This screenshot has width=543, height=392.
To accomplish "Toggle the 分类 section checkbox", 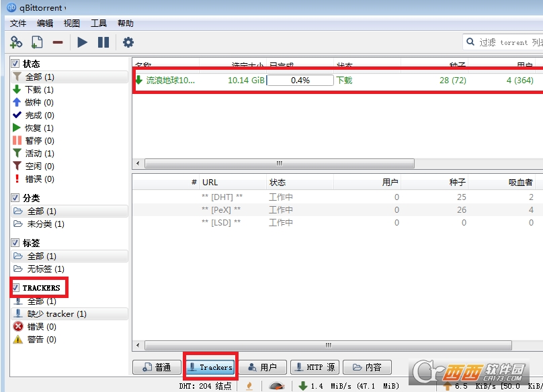I will coord(15,197).
